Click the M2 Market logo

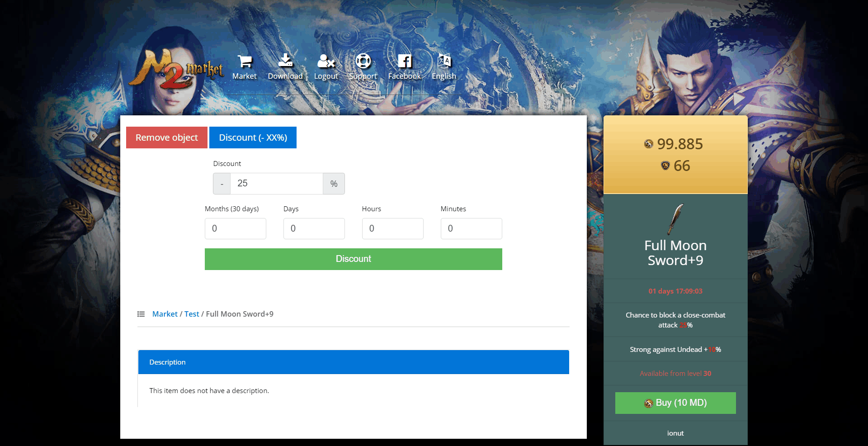coord(176,70)
